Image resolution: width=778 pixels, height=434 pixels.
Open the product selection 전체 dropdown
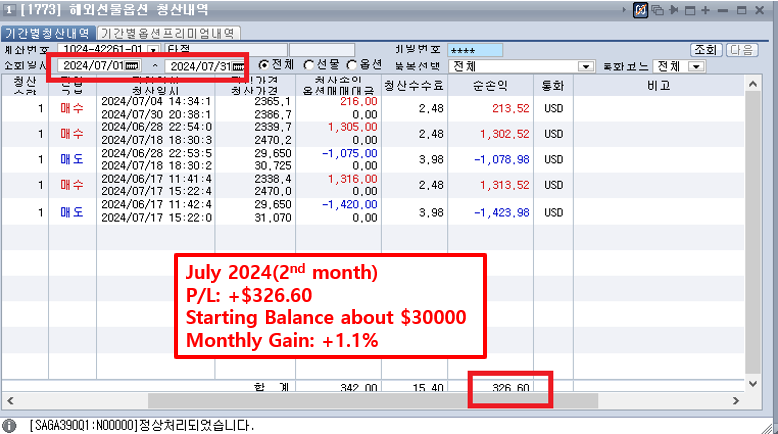pos(586,66)
